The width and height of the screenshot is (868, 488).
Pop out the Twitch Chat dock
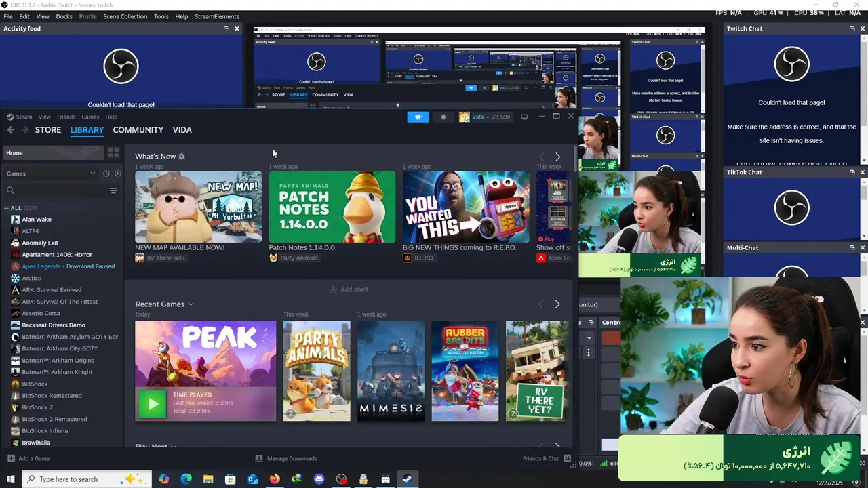[x=852, y=28]
